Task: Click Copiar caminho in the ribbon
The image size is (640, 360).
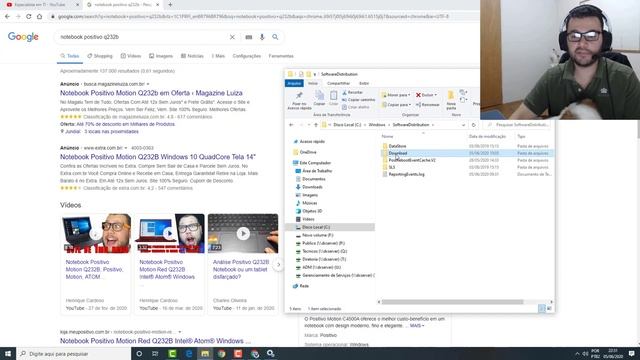Action: tap(358, 100)
